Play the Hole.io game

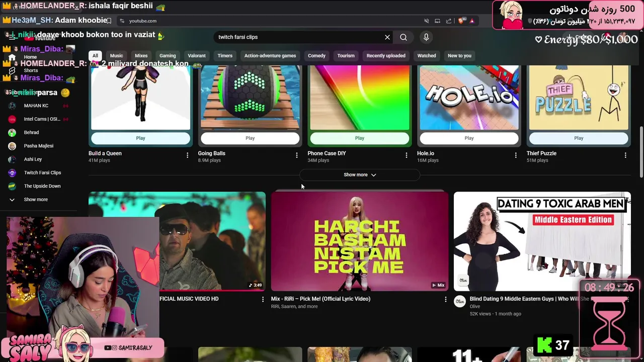[x=469, y=138]
